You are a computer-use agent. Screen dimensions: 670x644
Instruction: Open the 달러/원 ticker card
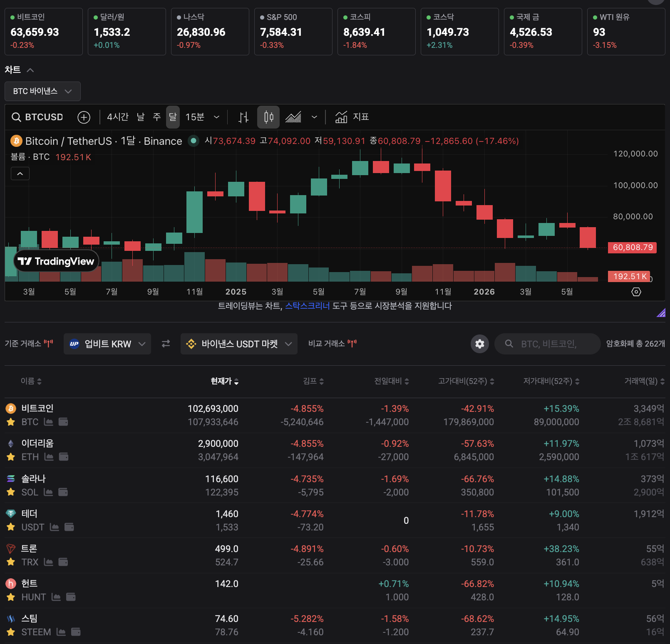(127, 32)
